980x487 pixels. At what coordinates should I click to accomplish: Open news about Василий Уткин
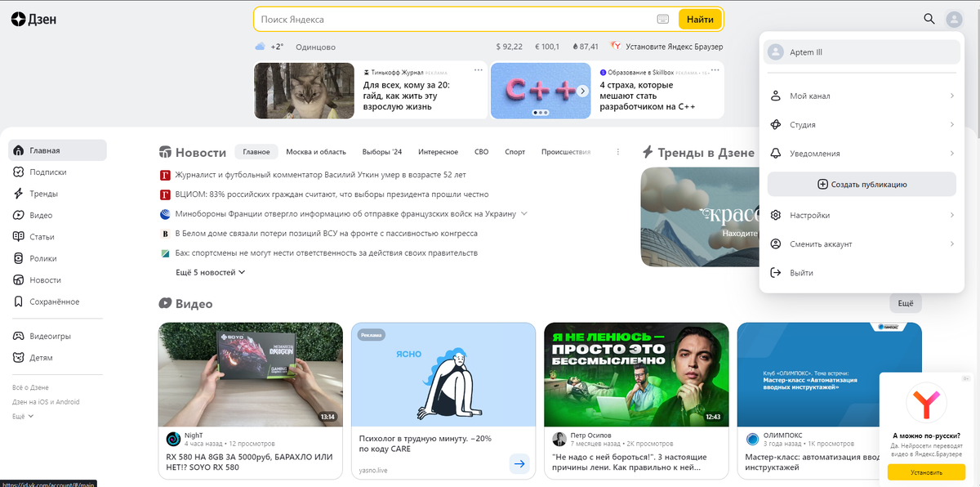tap(320, 174)
